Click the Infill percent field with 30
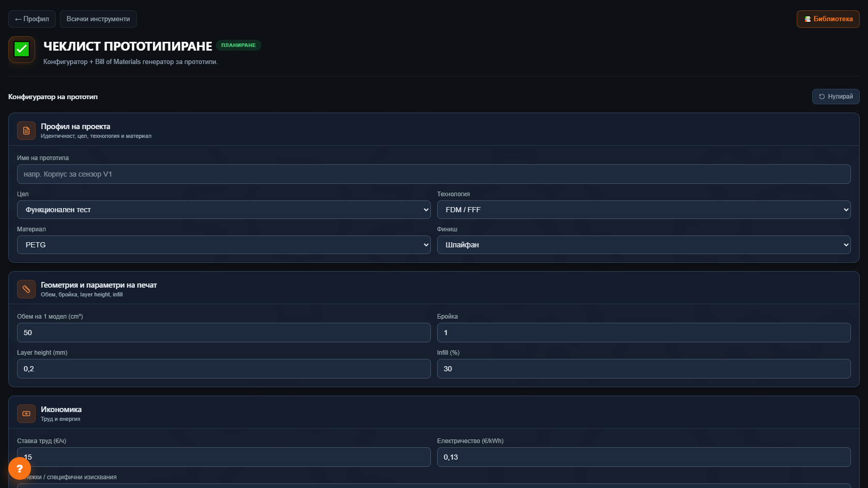 [x=644, y=369]
